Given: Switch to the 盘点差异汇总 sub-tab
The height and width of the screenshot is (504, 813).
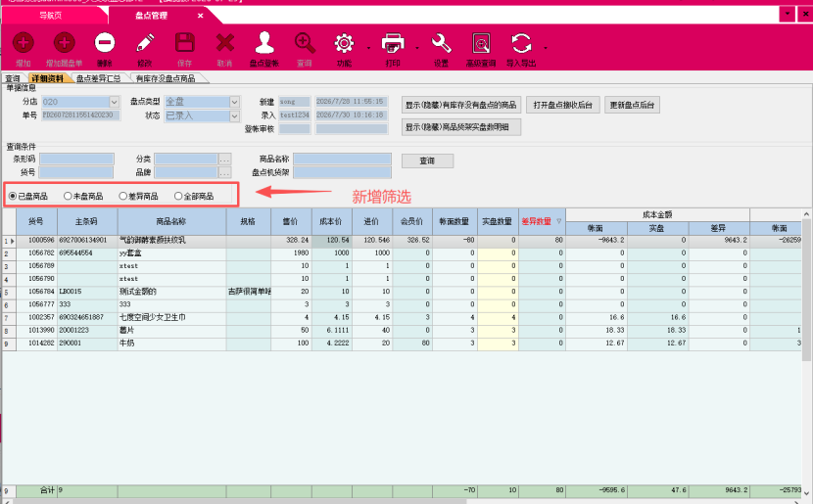Looking at the screenshot, I should [98, 78].
